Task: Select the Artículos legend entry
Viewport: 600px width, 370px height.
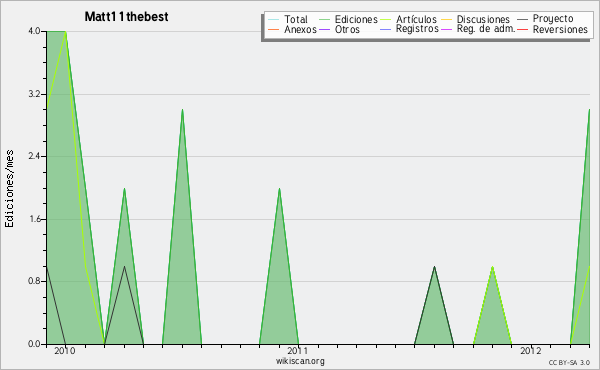Action: pos(416,19)
